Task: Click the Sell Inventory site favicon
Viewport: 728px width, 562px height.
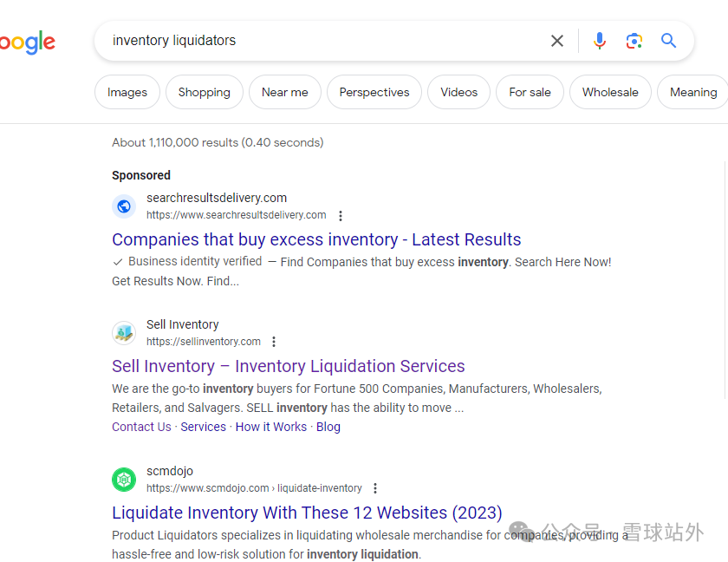Action: pos(124,333)
